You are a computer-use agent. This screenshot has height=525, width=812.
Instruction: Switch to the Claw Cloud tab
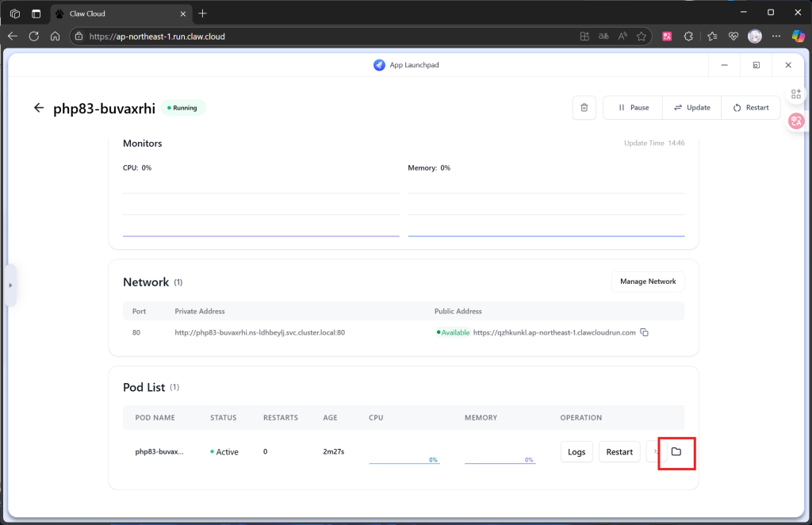(x=121, y=14)
